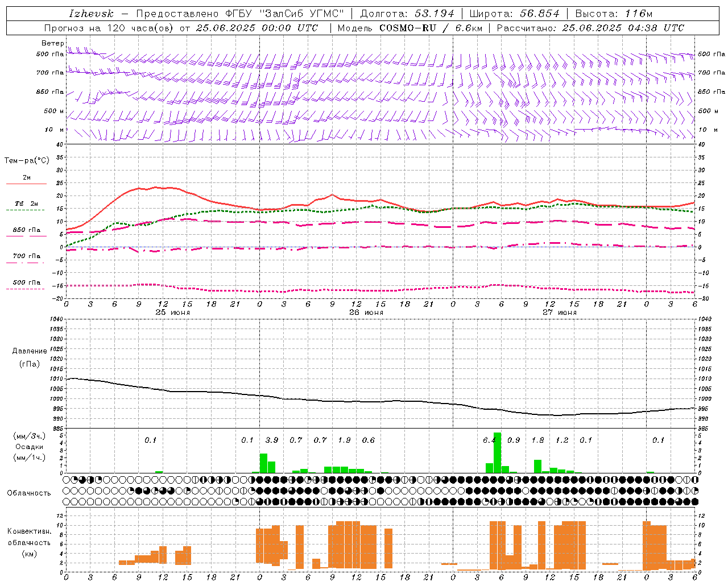Click the "0.6" precipitation total value
The height and width of the screenshot is (582, 728).
(x=369, y=440)
